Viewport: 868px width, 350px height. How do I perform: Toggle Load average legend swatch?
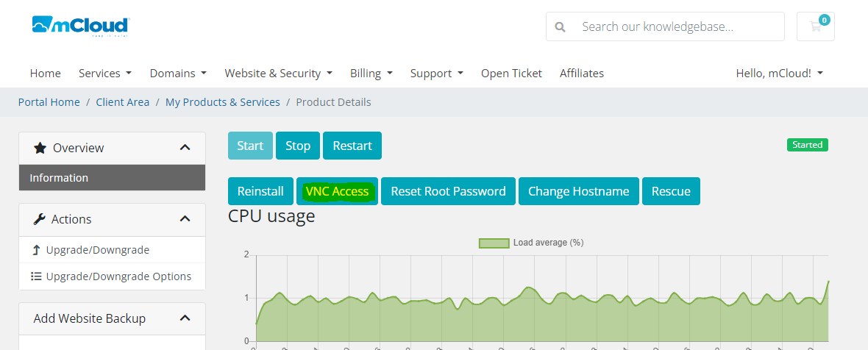(494, 243)
